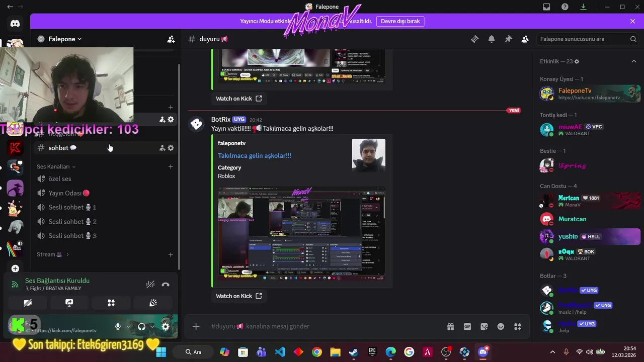Open user settings gear icon
The width and height of the screenshot is (644, 362).
[x=166, y=327]
